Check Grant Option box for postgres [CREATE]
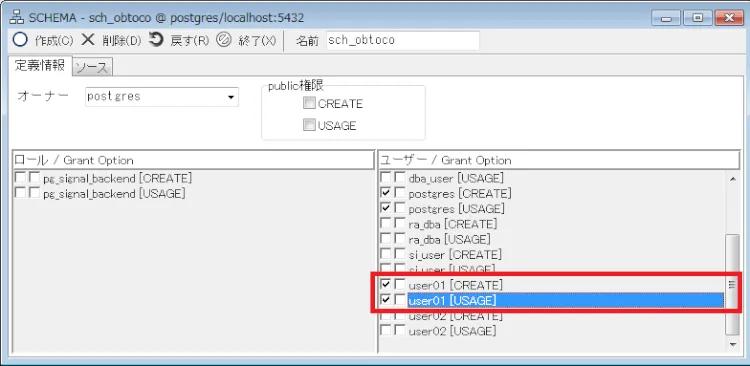This screenshot has height=366, width=750. [x=399, y=193]
